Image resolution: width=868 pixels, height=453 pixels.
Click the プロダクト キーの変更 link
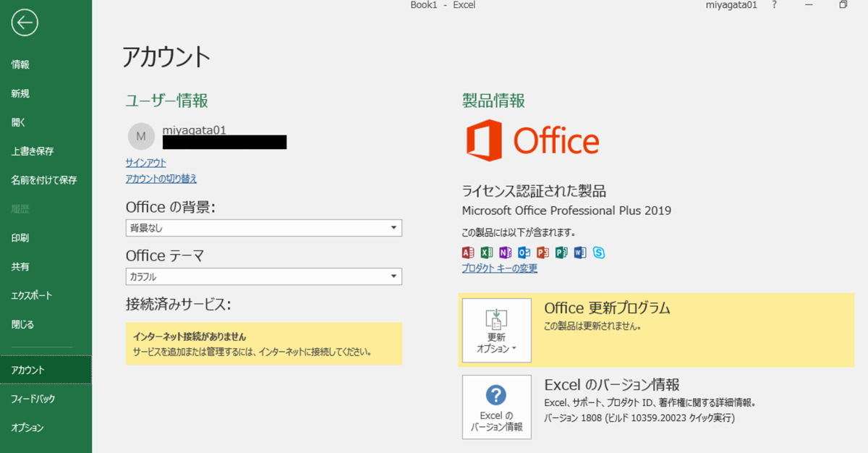(x=499, y=268)
